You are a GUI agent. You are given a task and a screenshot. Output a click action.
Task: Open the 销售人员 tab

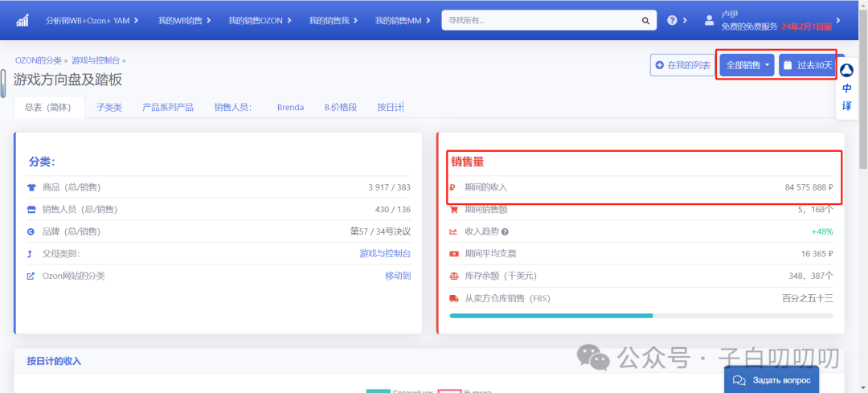pos(233,108)
